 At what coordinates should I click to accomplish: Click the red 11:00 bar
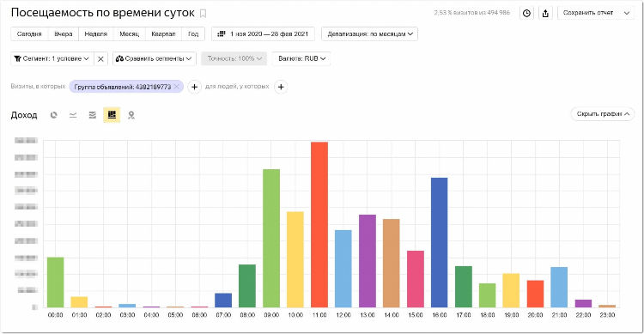(x=319, y=225)
